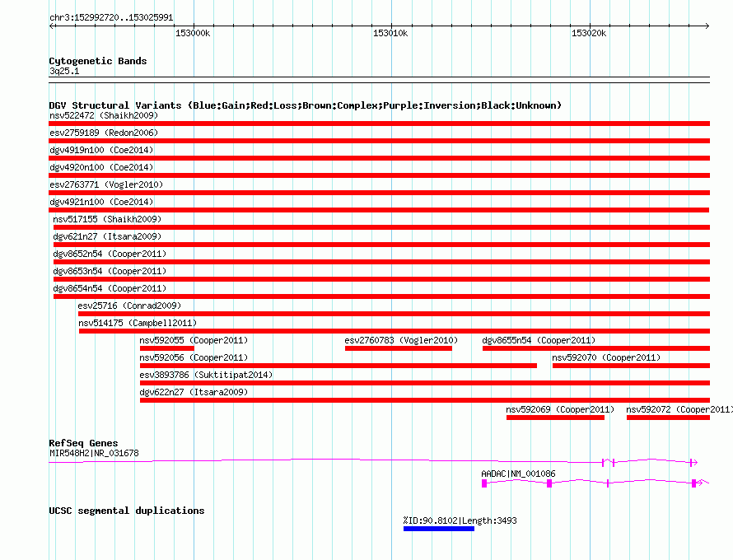Viewport: 733px width, 560px height.
Task: Click the dgv8654n54 (Cooper2011) label
Action: pos(110,288)
